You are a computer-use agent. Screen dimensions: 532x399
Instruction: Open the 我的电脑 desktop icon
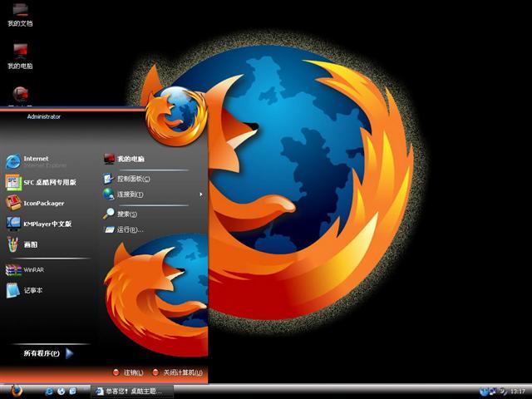coord(20,57)
